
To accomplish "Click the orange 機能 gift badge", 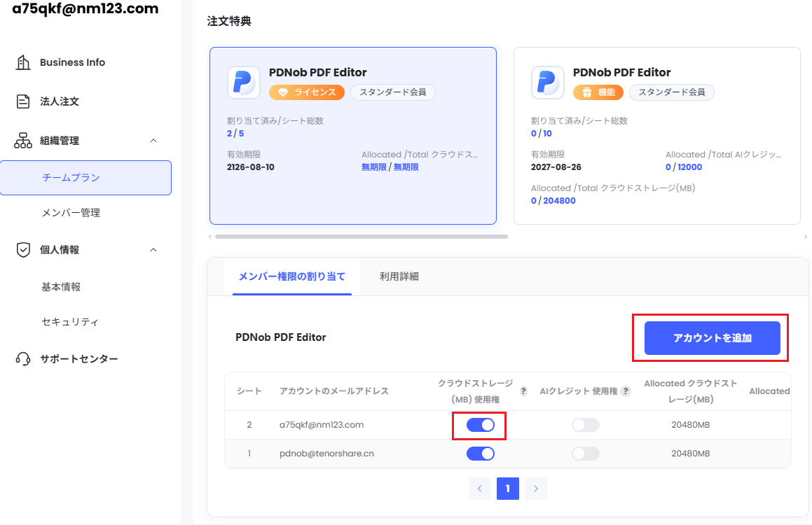I will tap(598, 92).
